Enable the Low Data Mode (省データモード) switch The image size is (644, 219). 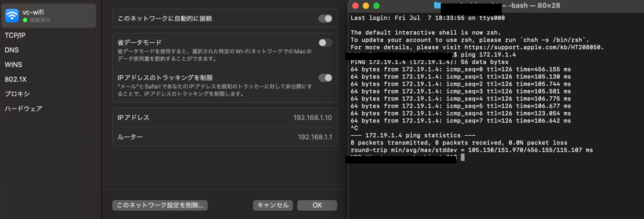(x=325, y=43)
